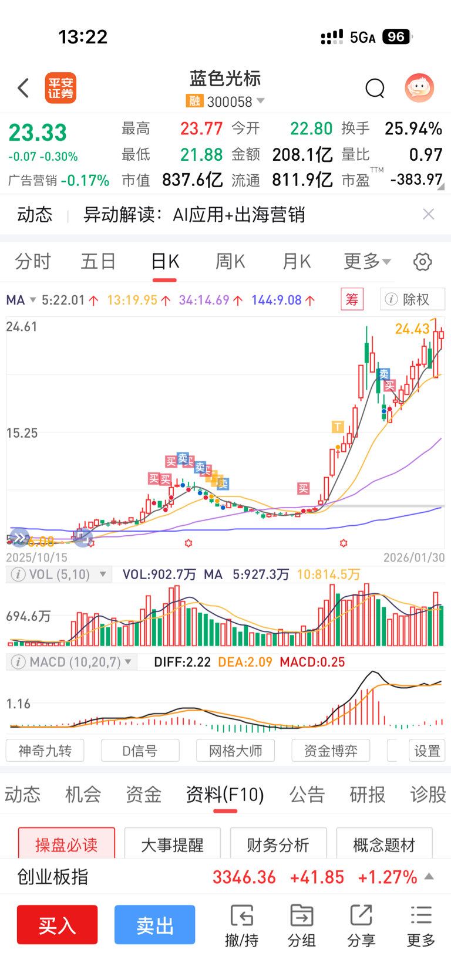Select the 网格大师 indicator button
The image size is (451, 980).
click(235, 751)
